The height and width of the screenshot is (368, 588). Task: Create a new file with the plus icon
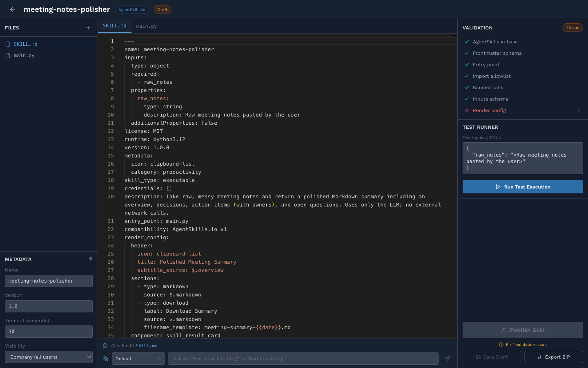coord(88,28)
